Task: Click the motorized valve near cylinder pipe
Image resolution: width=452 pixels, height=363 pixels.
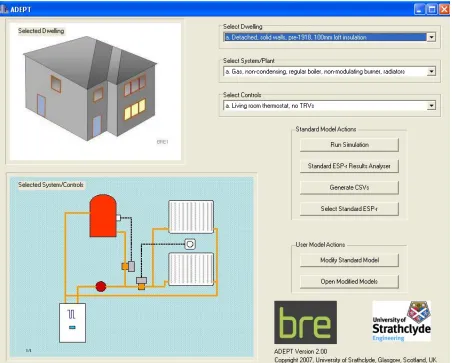Action: (x=128, y=266)
